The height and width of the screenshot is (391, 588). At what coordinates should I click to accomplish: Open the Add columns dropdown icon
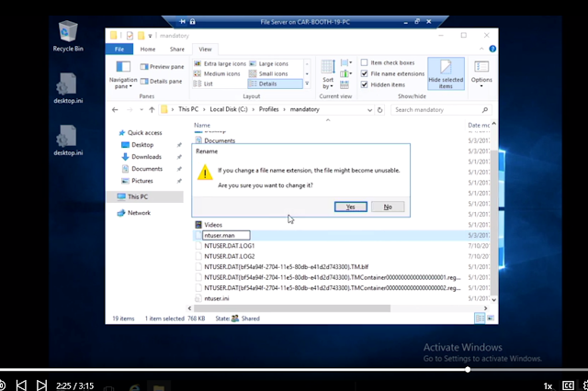pyautogui.click(x=345, y=73)
